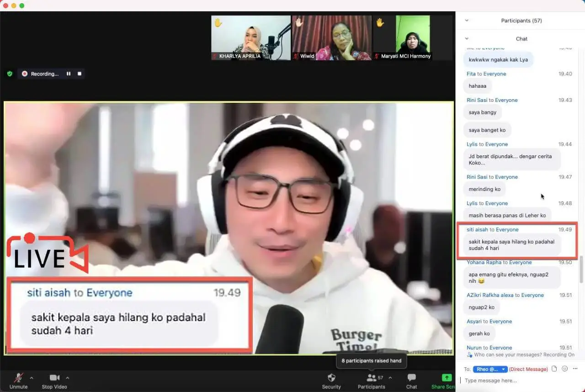Click message kwkwkw ngakak kak Lya
Viewport: 585px width, 392px height.
pyautogui.click(x=498, y=59)
